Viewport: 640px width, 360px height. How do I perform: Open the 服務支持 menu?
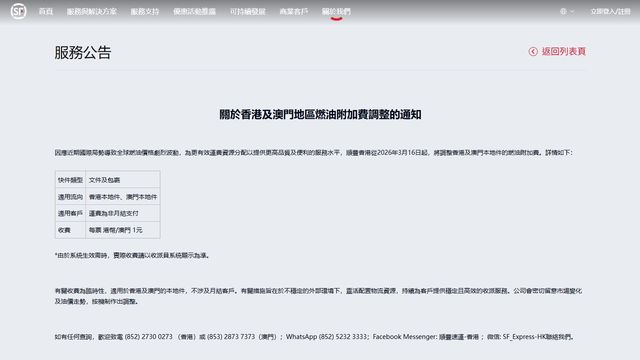145,11
